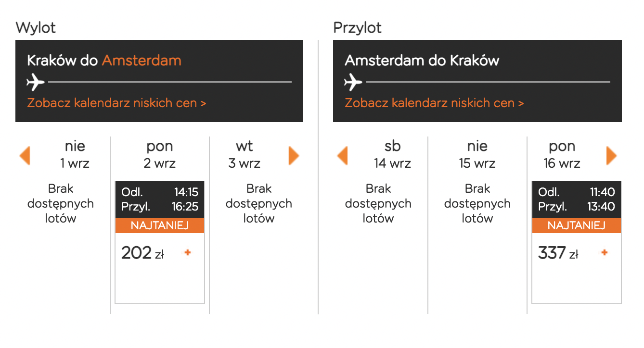Click next-day arrow in the Wylot section

coord(294,156)
